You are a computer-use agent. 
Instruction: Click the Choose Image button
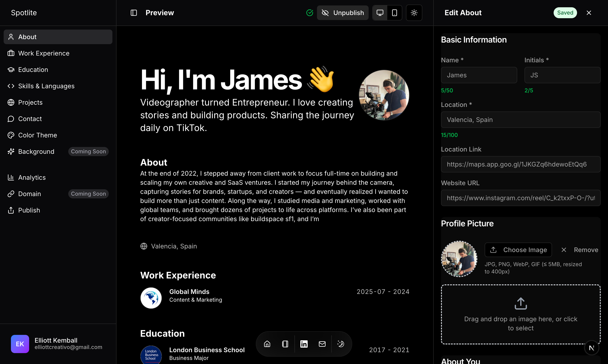[x=518, y=250]
